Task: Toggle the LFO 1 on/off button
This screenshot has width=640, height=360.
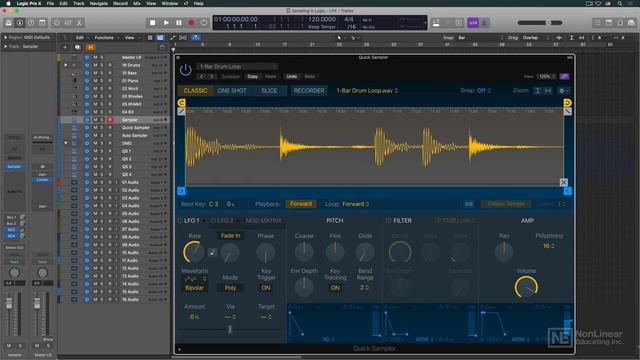Action: point(180,220)
